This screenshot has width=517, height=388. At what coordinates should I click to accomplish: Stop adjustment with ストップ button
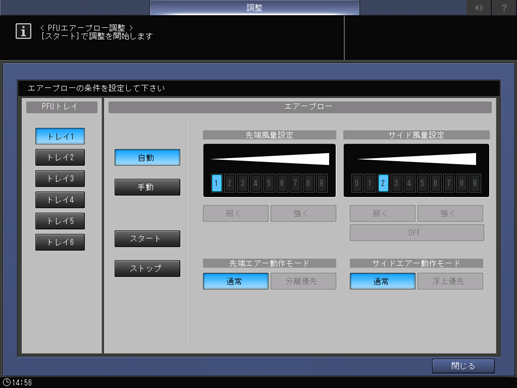tap(147, 268)
